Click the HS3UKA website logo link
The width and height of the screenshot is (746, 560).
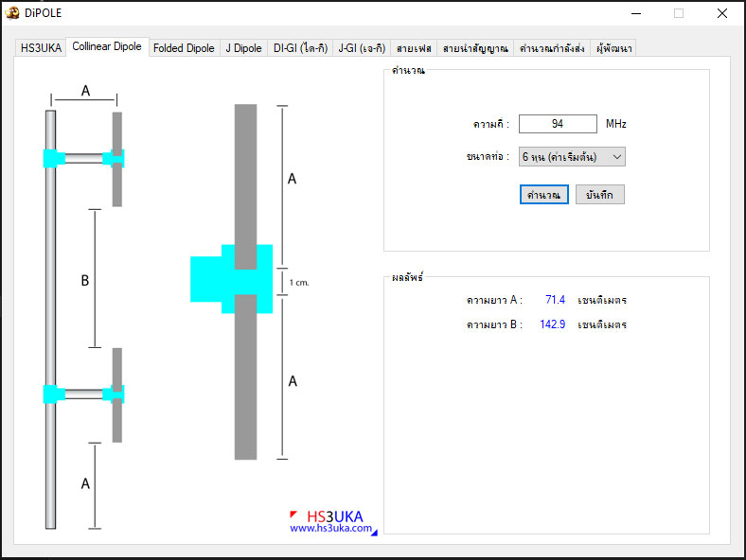pos(333,522)
